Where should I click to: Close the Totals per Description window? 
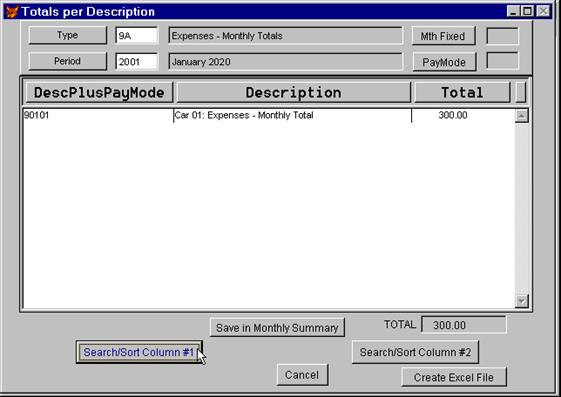point(543,11)
